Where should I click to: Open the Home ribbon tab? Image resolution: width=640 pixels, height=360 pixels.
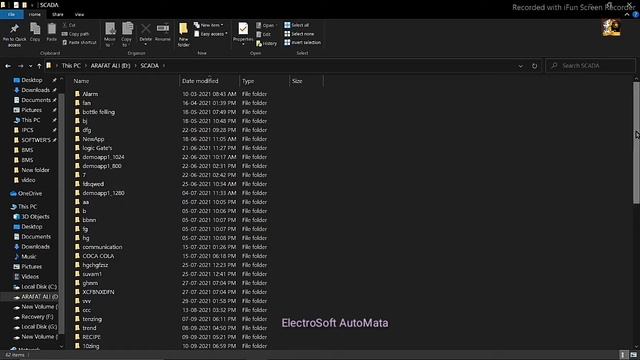pos(35,14)
